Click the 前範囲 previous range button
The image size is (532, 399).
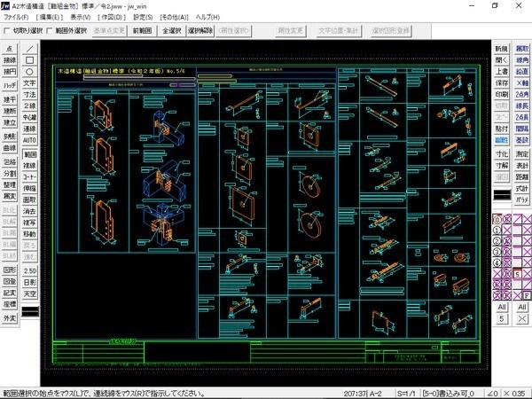point(142,31)
